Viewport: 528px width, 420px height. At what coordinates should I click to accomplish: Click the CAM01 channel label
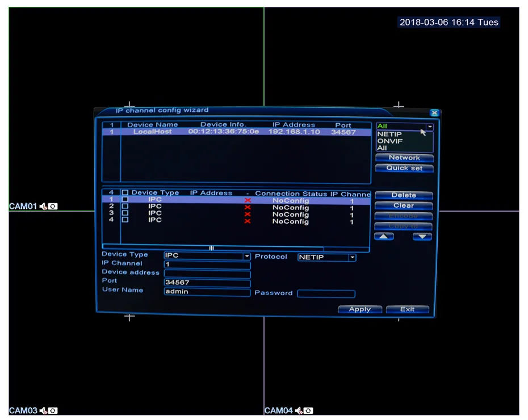(23, 206)
